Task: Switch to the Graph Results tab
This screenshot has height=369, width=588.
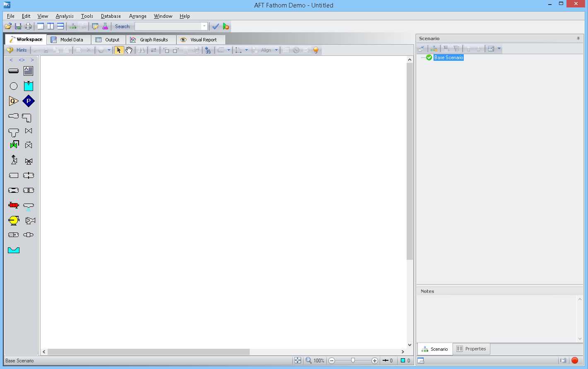Action: (x=151, y=39)
